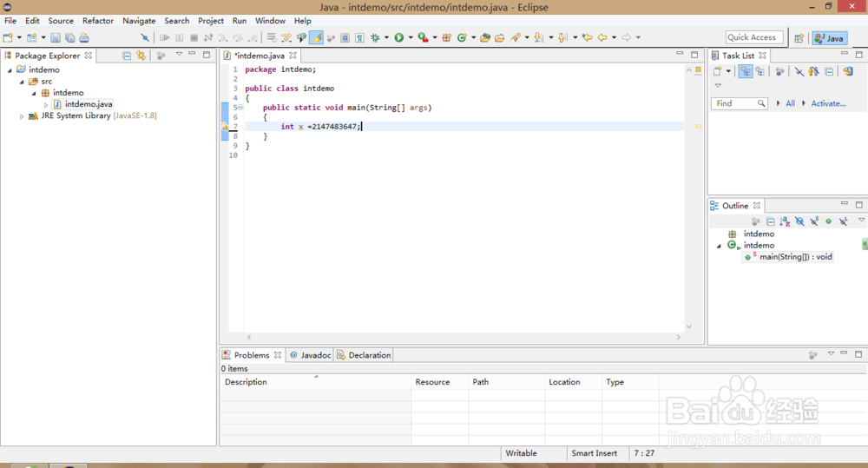Toggle Hide Non-Public Members green dot in Outline

point(829,221)
